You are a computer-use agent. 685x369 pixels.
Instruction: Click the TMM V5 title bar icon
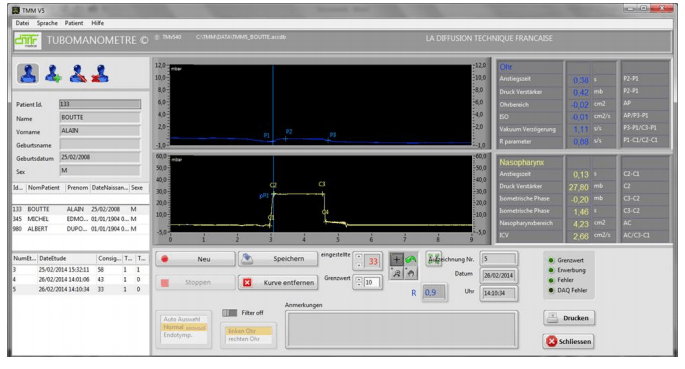click(x=16, y=10)
